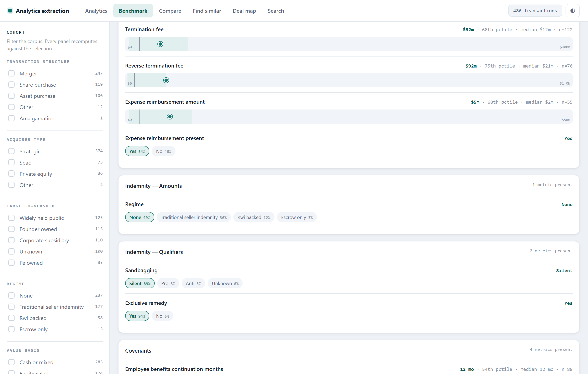Choose the Escrow only 3% chip

pos(297,217)
